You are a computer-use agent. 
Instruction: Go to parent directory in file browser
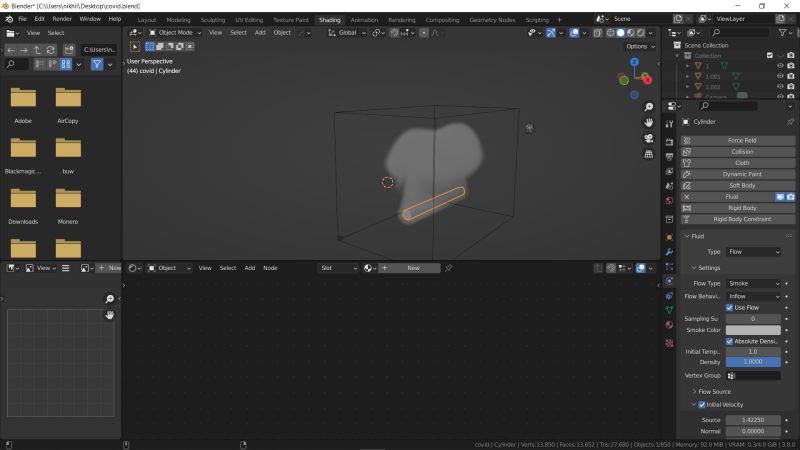(x=37, y=50)
